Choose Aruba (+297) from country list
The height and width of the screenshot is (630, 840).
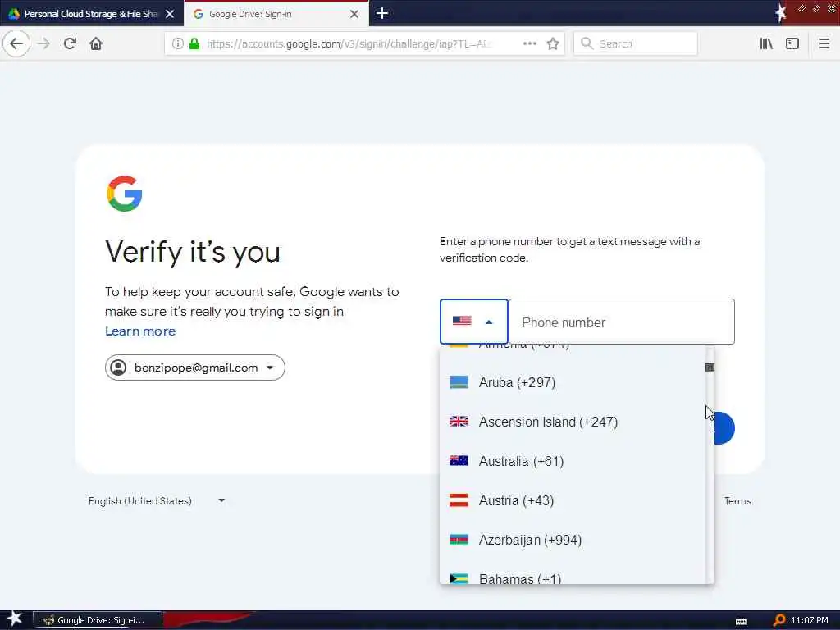tap(573, 382)
